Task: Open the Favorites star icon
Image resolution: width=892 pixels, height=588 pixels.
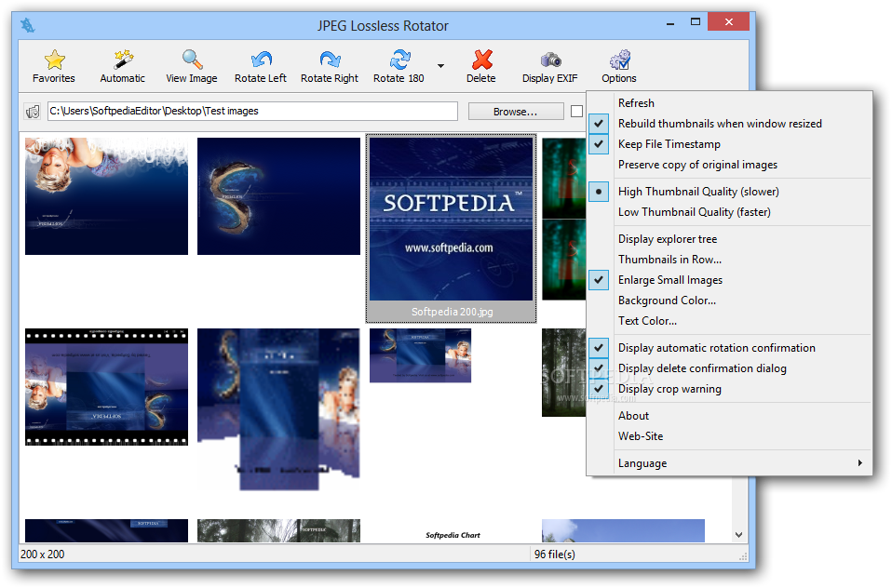Action: click(x=54, y=66)
